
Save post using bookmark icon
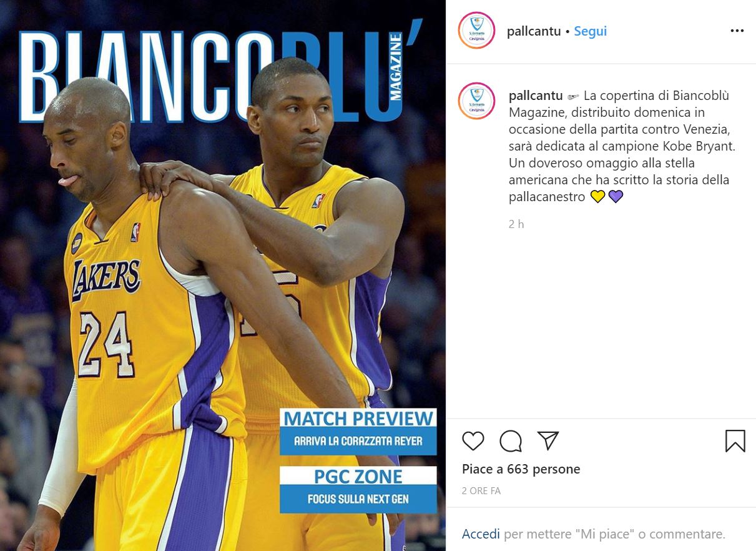735,441
